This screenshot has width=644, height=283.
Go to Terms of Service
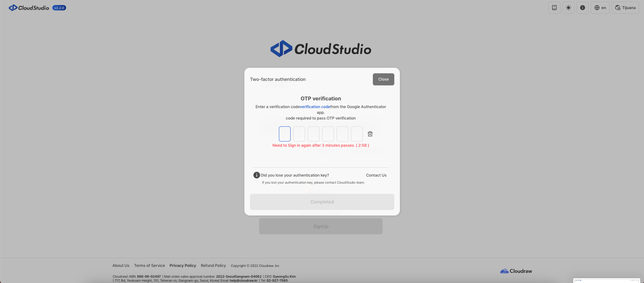(149, 266)
